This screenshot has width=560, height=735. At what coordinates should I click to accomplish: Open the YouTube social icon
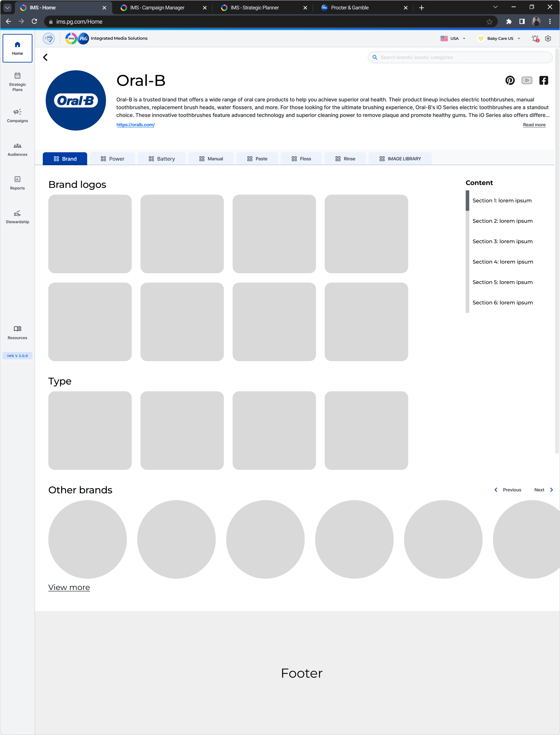527,80
